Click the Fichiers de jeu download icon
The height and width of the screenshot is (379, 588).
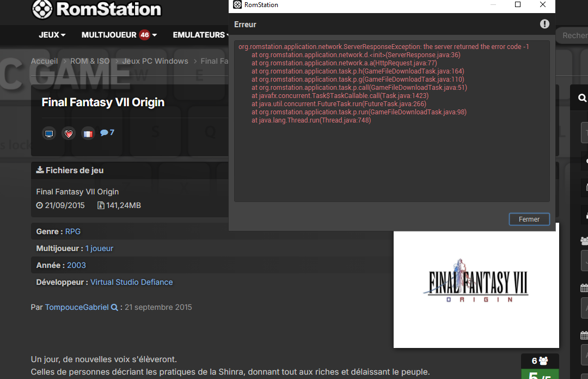pyautogui.click(x=40, y=170)
